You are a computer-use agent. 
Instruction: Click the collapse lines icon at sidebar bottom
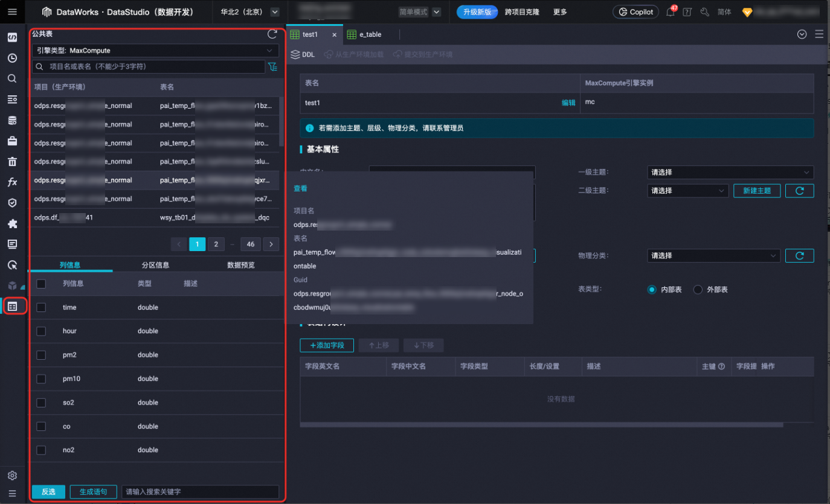(x=12, y=493)
